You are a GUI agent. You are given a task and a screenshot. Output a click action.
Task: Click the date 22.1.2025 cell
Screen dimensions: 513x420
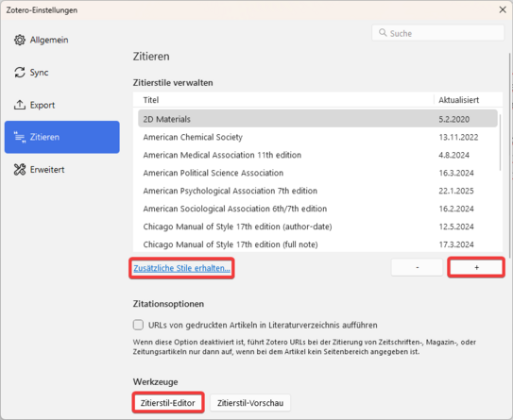(456, 191)
